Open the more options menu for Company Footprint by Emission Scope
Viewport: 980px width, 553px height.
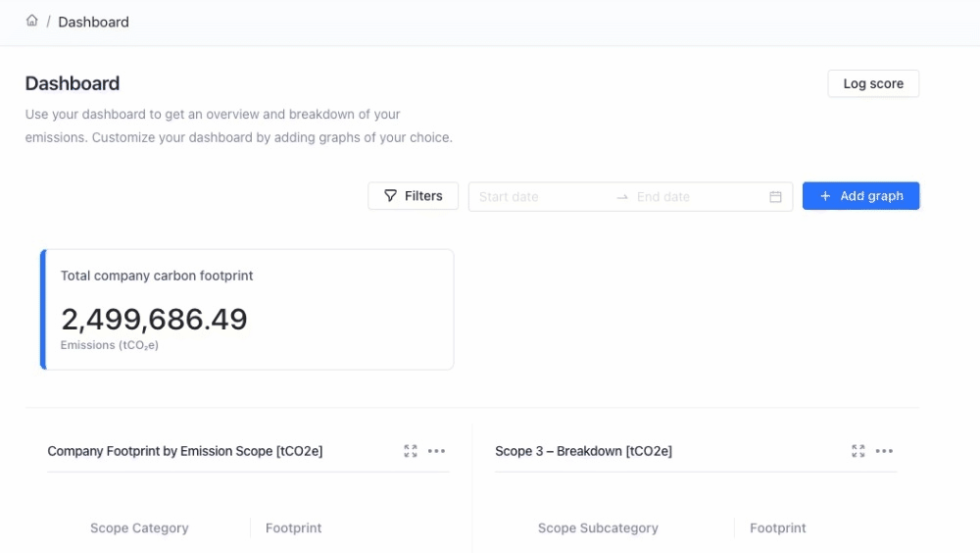tap(437, 451)
